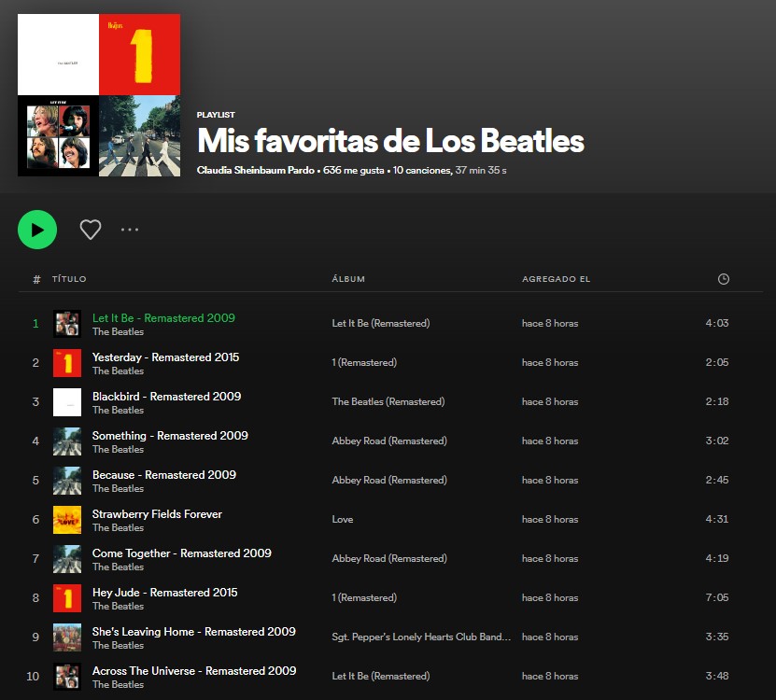Select the playlist title Mis favoritas de Los Beatles

pos(390,141)
